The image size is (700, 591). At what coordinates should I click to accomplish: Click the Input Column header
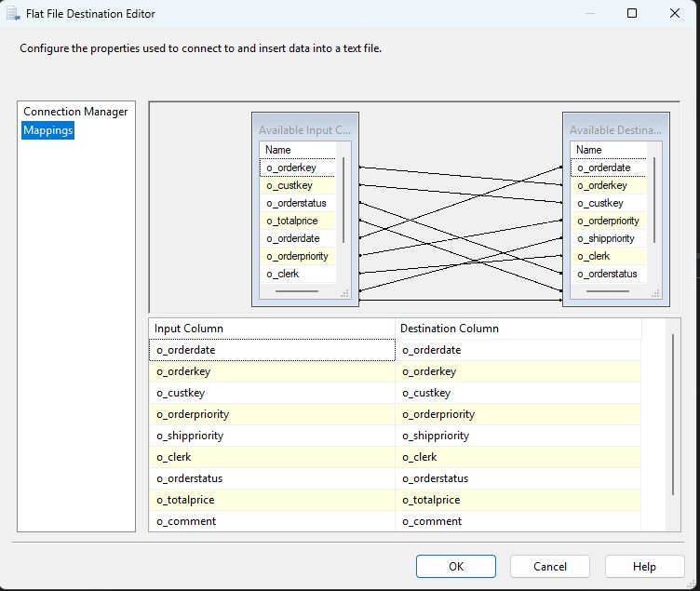272,329
